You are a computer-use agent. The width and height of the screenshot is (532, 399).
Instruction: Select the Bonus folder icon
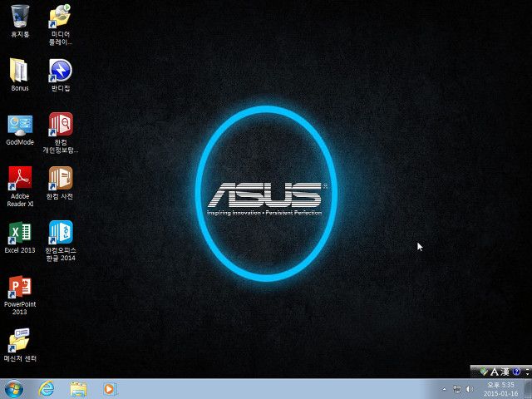click(x=20, y=75)
